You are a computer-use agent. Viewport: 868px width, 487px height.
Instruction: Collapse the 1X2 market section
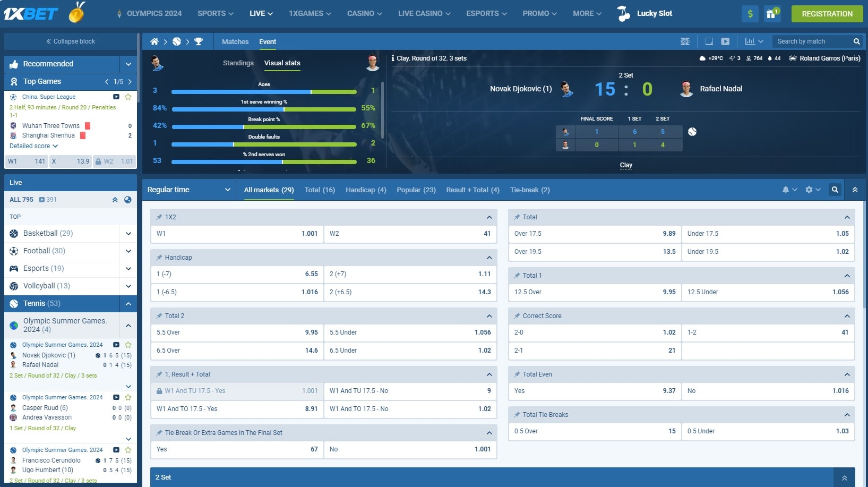click(x=489, y=217)
